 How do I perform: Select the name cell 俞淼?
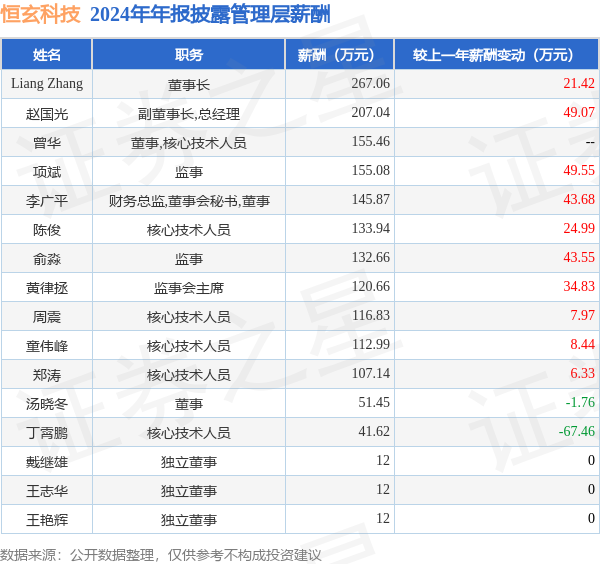click(x=47, y=259)
